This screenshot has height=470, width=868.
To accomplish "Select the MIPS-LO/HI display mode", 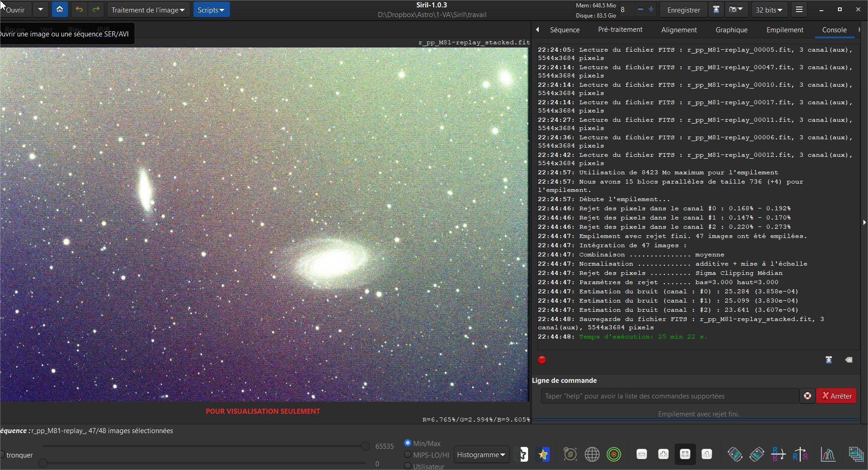I will tap(408, 455).
